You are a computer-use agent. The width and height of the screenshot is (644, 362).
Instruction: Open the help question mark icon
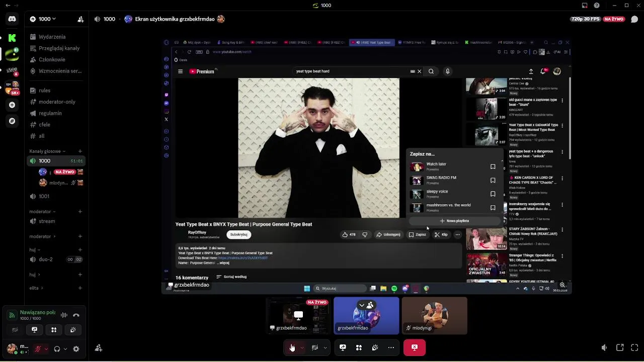pos(597,6)
